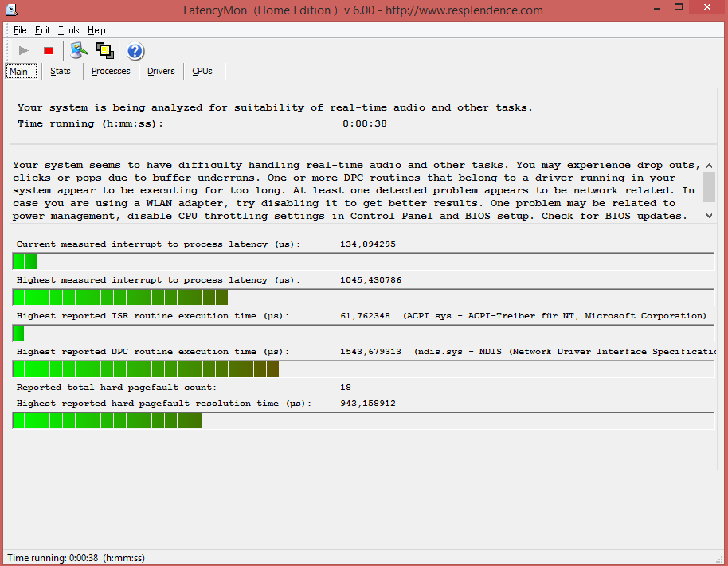Click the resize grip at the window corner

(x=721, y=560)
